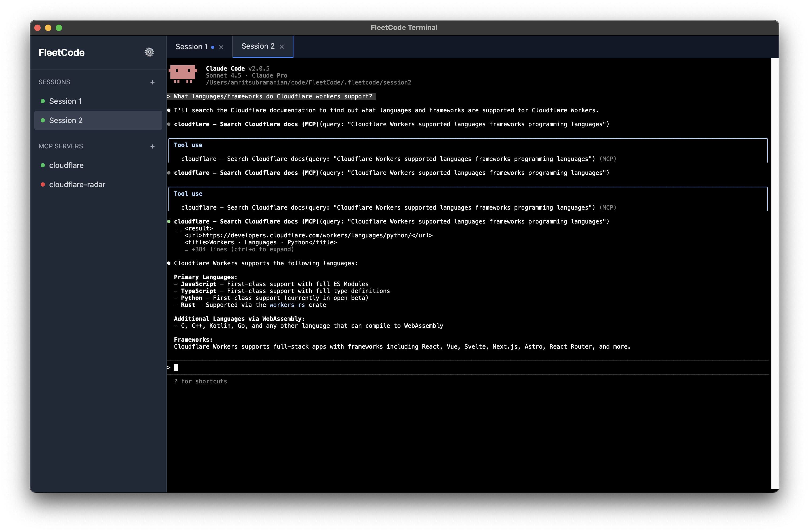809x532 pixels.
Task: Add a new MCP server
Action: point(152,147)
